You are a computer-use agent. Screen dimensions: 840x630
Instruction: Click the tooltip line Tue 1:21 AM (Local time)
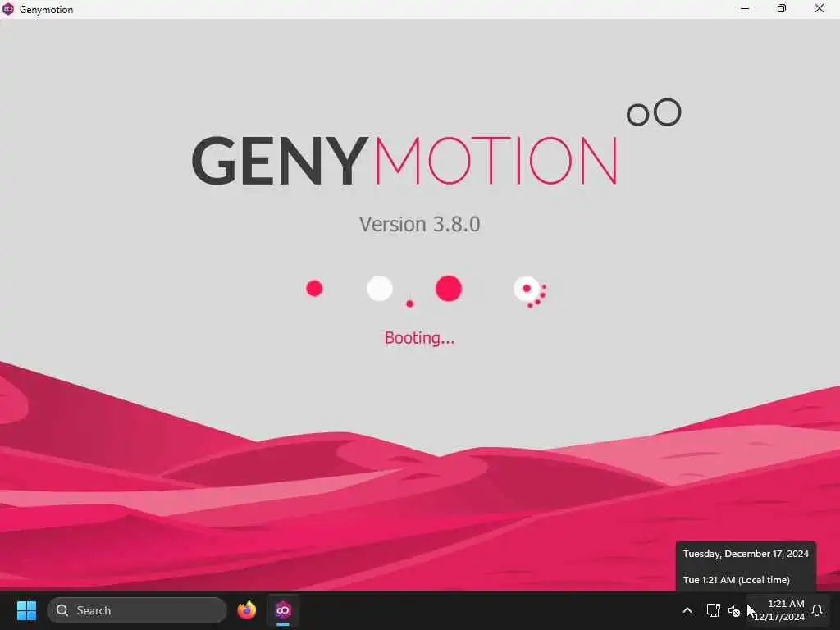pos(736,580)
